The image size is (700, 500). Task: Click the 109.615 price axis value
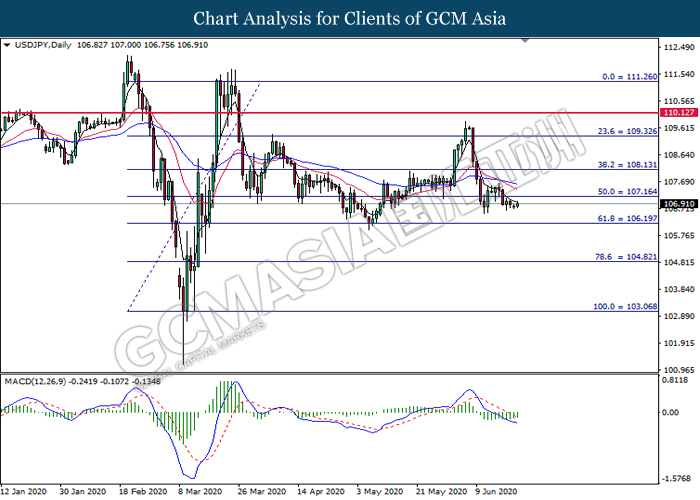pos(679,128)
